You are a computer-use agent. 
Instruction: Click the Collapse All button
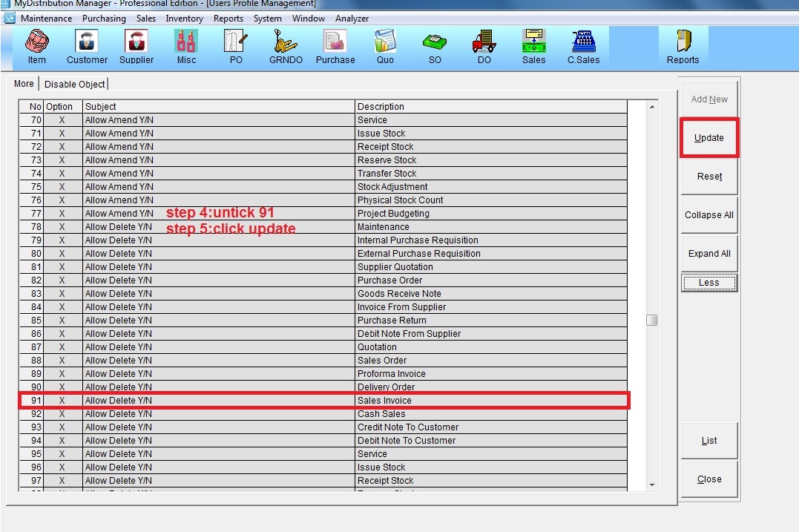pos(708,215)
